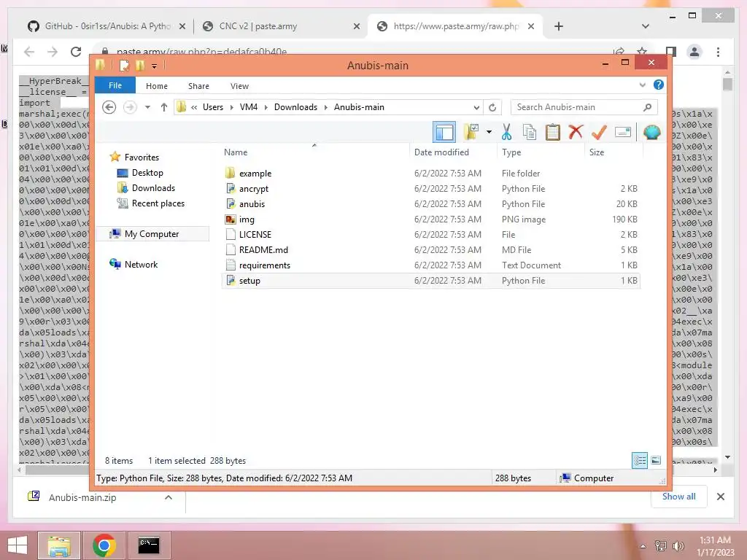Click the red X Delete icon
This screenshot has height=560, width=747.
[576, 132]
